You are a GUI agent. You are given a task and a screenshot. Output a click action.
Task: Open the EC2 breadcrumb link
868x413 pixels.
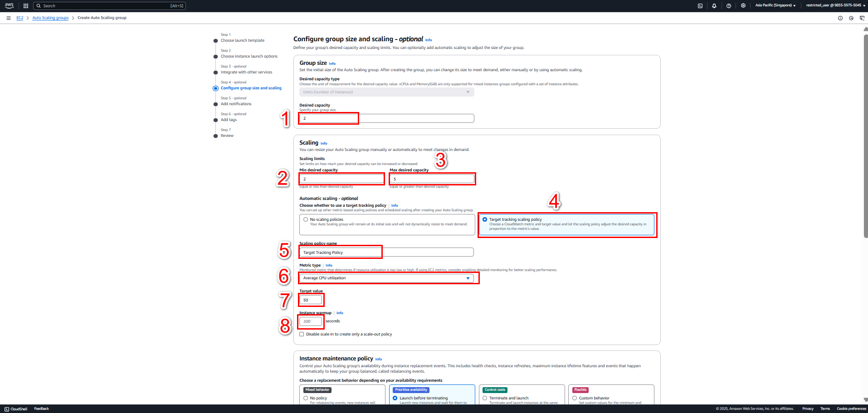[20, 18]
